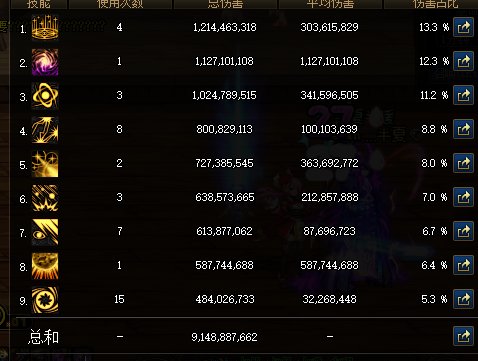Click the golden crown skill icon in row 1
This screenshot has width=478, height=361.
[45, 27]
